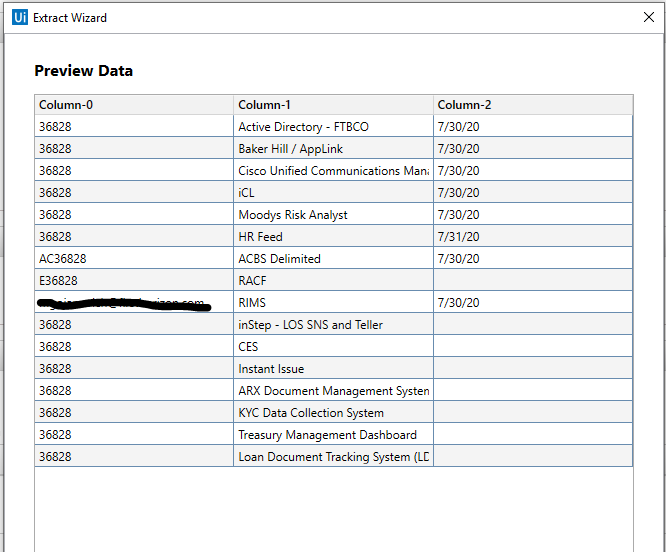This screenshot has height=552, width=666.
Task: Click the 'KYC Data Collection System' cell
Action: 333,413
